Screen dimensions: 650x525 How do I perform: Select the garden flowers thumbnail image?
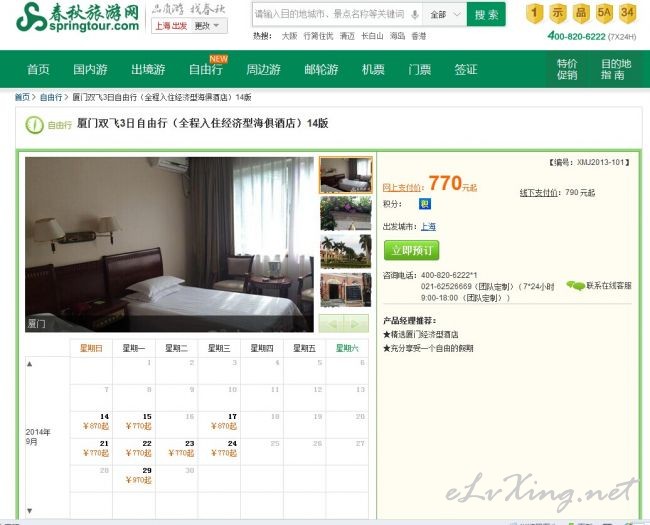coord(345,213)
